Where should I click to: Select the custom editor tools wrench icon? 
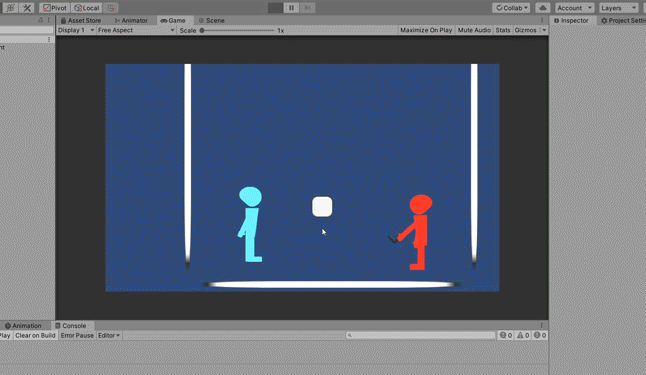[x=27, y=8]
